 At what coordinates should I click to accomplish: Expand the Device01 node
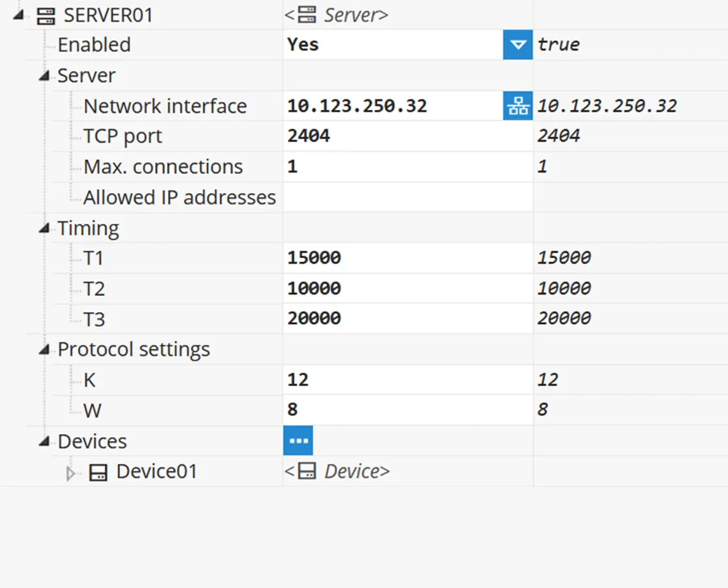pyautogui.click(x=70, y=473)
